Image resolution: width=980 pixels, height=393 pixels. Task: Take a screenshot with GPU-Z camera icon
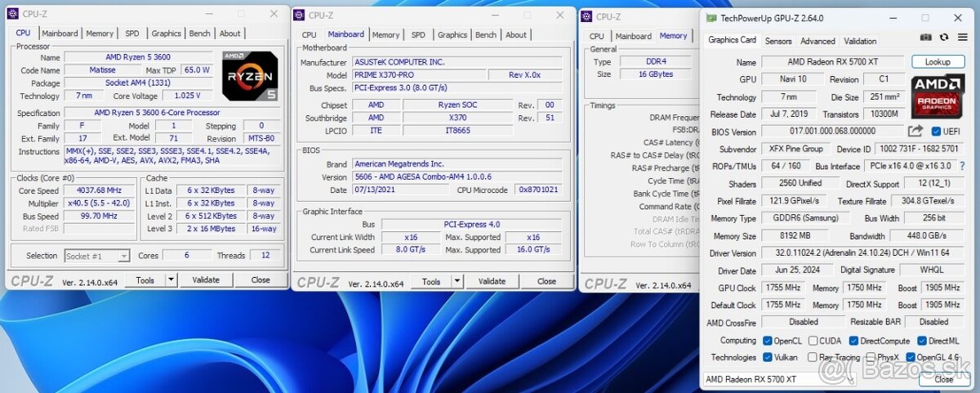point(925,38)
